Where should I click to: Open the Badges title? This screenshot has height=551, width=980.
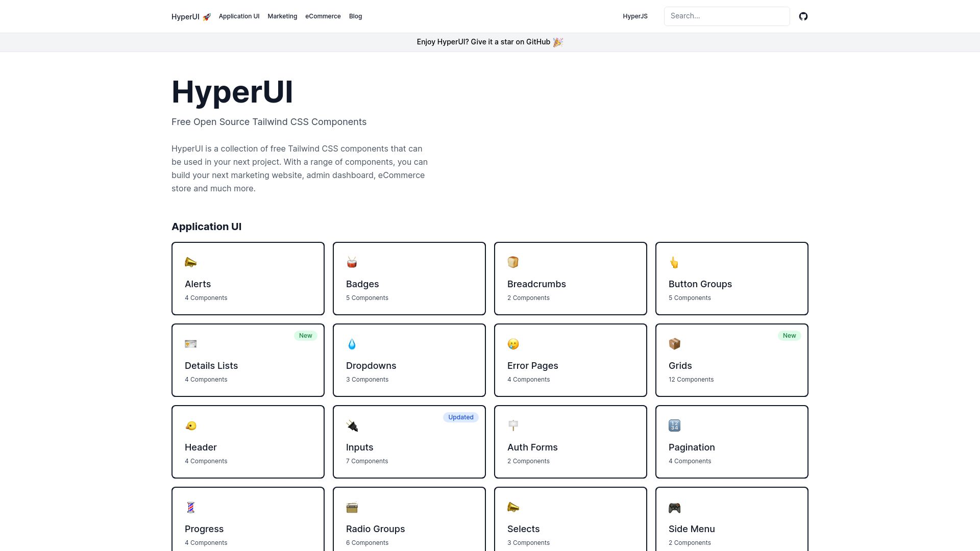coord(362,284)
